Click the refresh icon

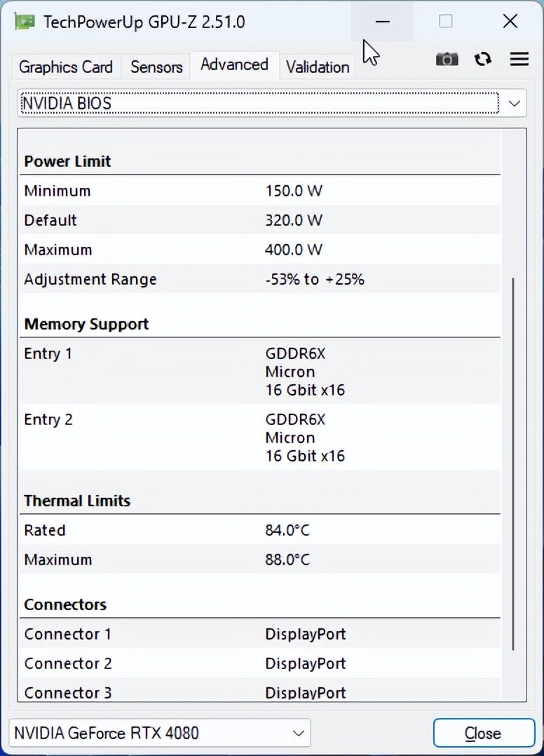[482, 60]
